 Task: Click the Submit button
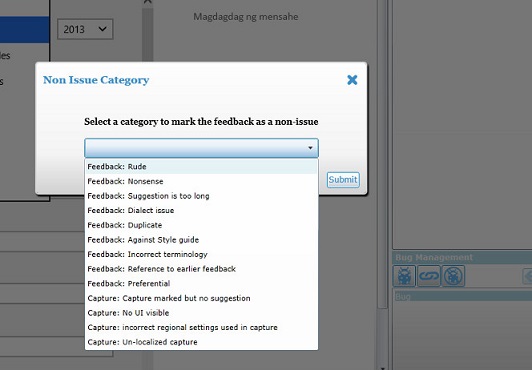pyautogui.click(x=343, y=180)
